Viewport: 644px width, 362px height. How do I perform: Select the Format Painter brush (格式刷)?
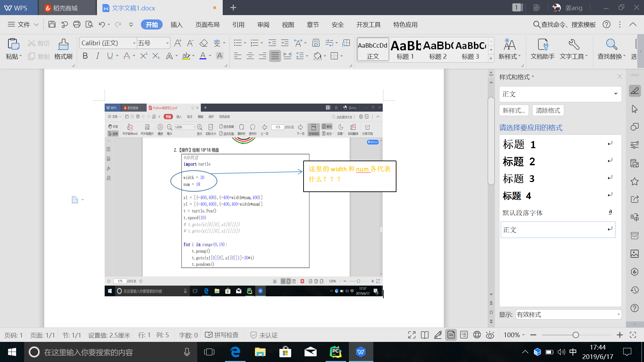pos(63,49)
